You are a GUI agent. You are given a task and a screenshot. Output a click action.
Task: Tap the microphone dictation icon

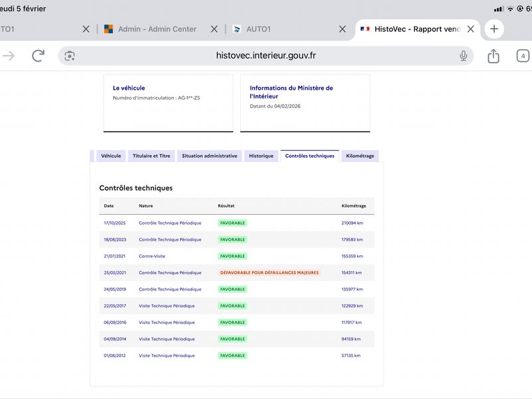(464, 56)
